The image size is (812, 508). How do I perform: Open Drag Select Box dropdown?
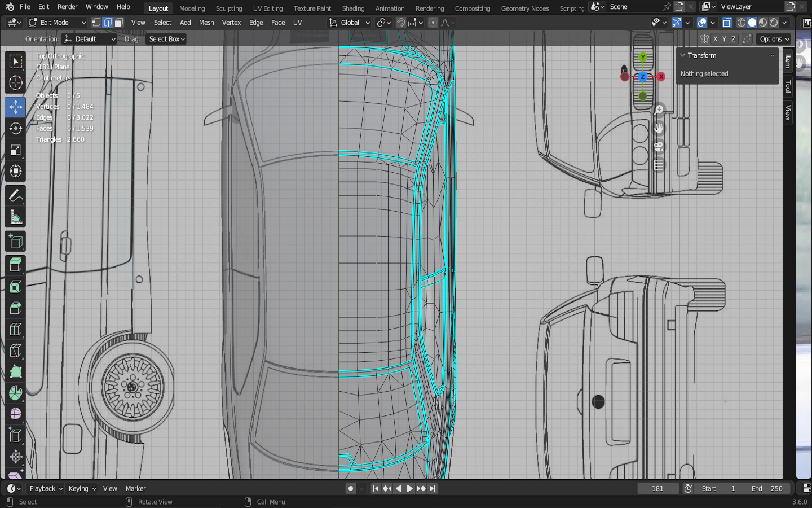coord(167,39)
